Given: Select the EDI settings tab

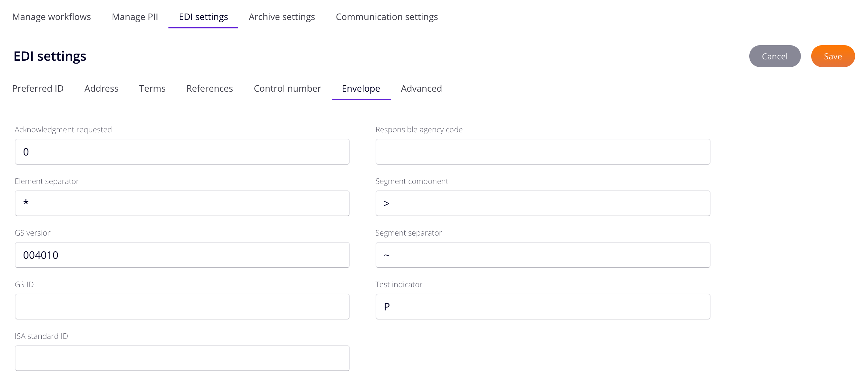Looking at the screenshot, I should (x=203, y=17).
